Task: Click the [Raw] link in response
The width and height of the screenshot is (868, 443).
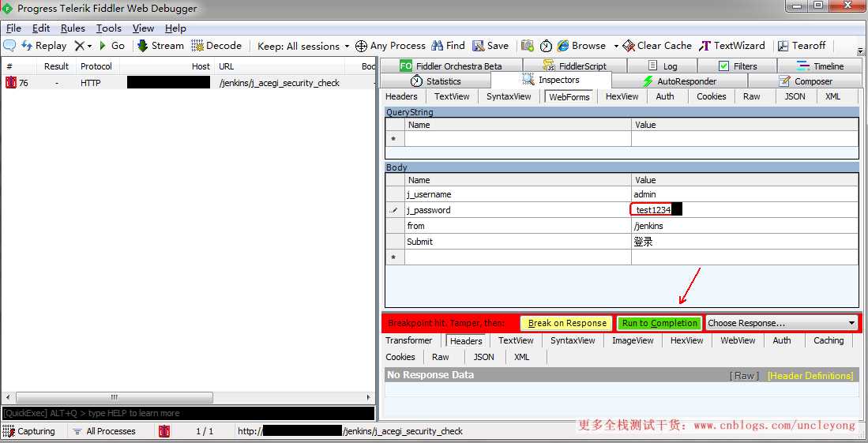Action: (744, 375)
